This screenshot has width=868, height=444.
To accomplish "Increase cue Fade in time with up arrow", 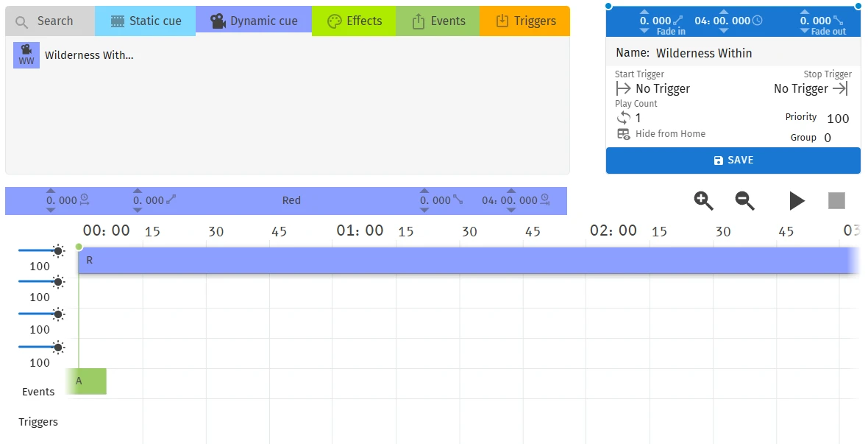I will tap(644, 12).
